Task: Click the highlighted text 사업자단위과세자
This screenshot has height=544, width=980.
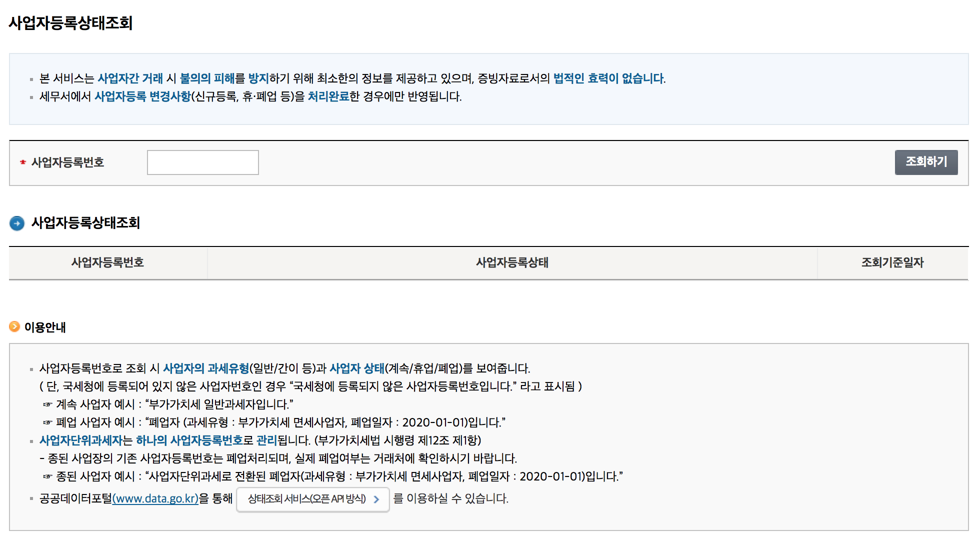Action: tap(80, 440)
